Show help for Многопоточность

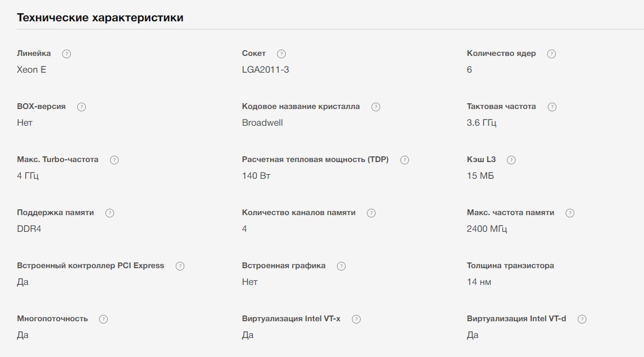click(x=104, y=319)
